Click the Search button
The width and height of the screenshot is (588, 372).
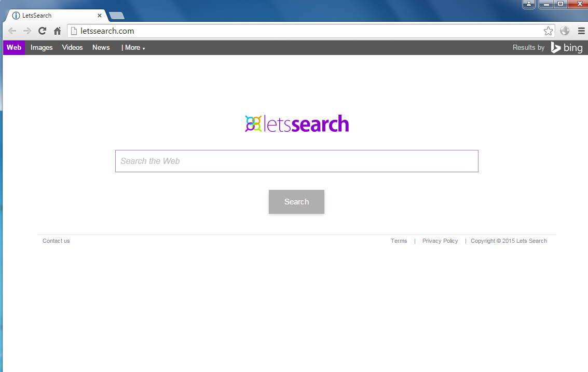(297, 202)
